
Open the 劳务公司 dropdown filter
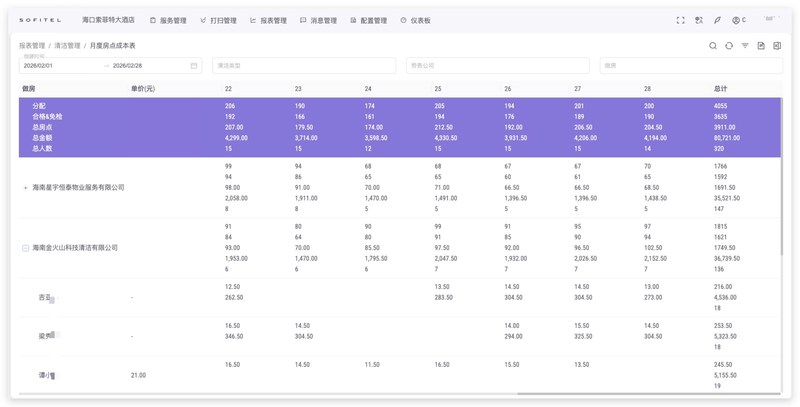497,66
